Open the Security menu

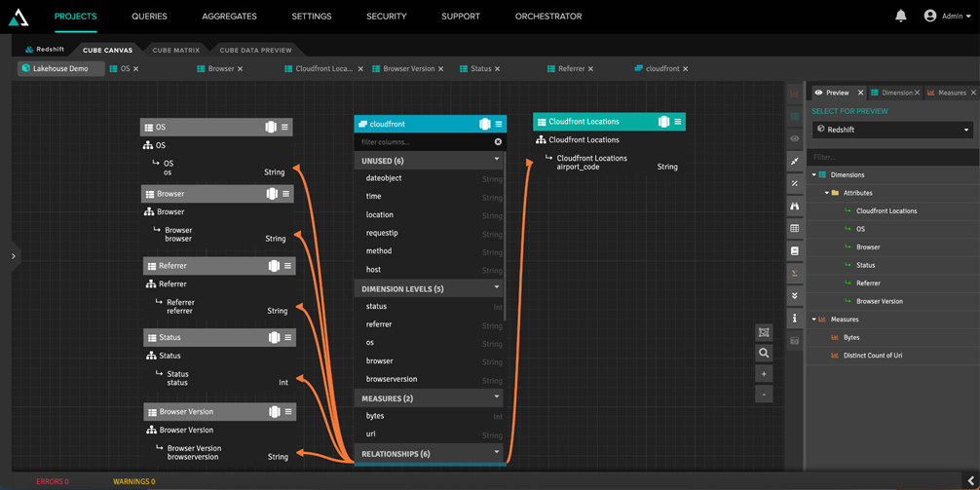tap(386, 17)
